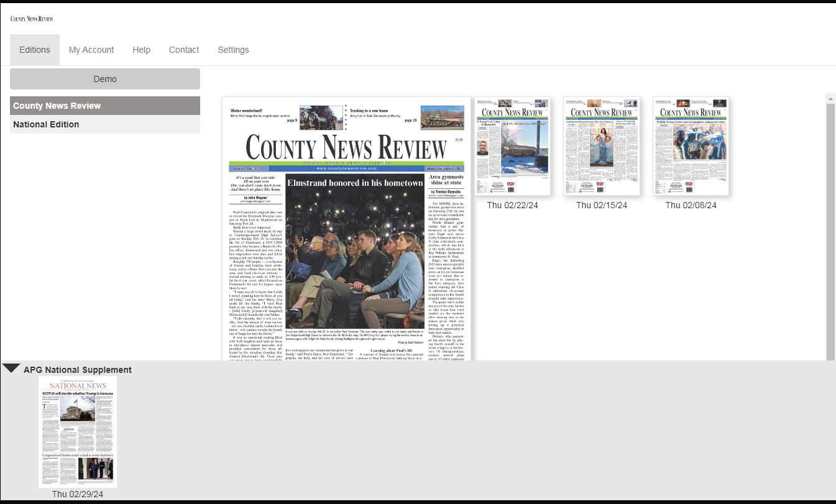
Task: Click the Thu 02/08/24 date label
Action: (x=691, y=205)
